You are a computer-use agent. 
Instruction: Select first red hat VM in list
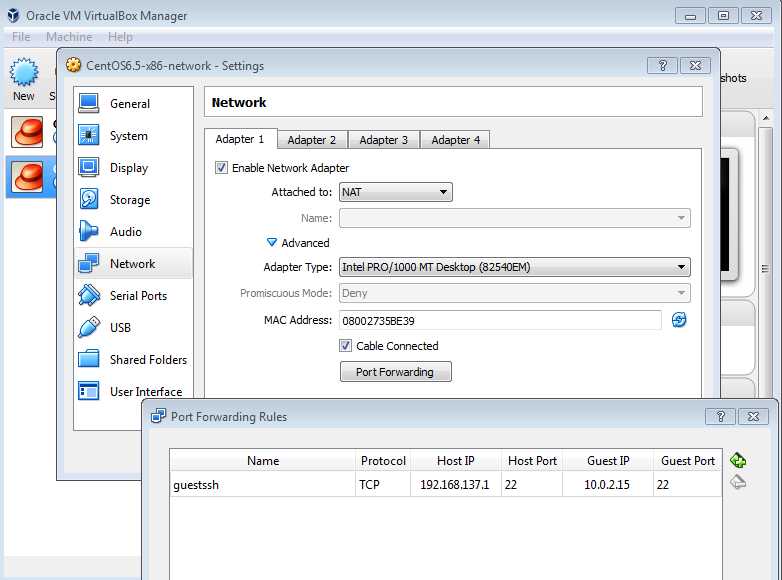27,132
